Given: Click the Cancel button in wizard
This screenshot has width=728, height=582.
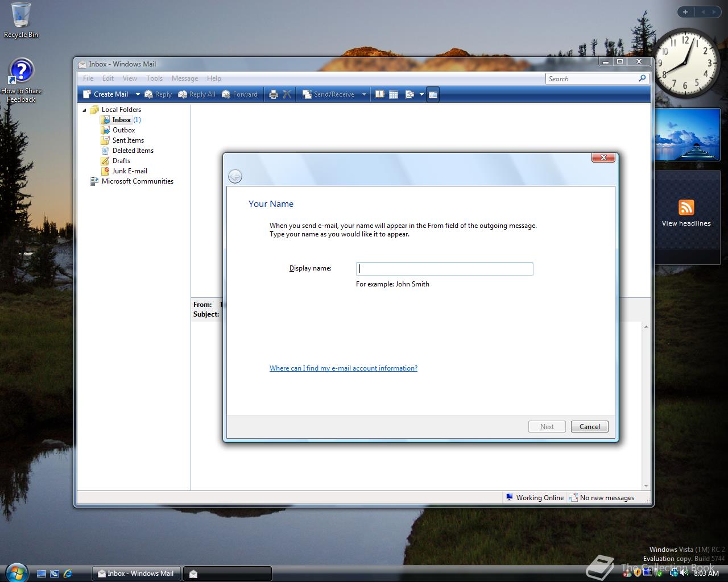Looking at the screenshot, I should [590, 427].
